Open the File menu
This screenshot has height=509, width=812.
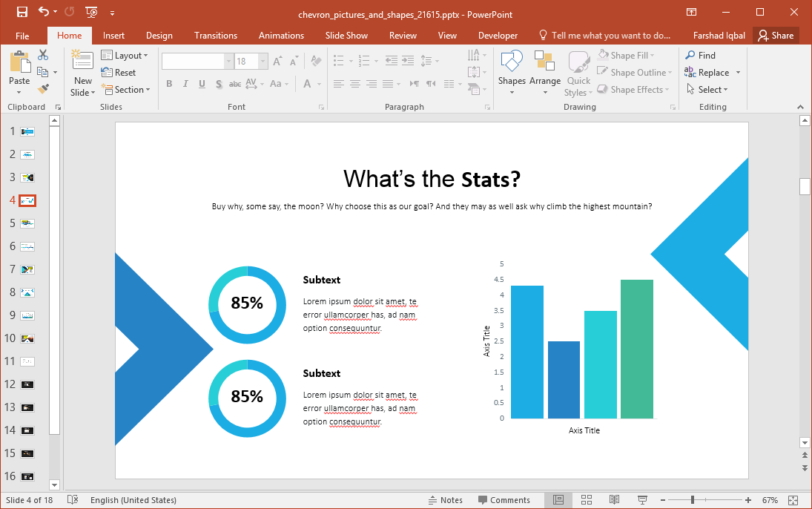(22, 36)
